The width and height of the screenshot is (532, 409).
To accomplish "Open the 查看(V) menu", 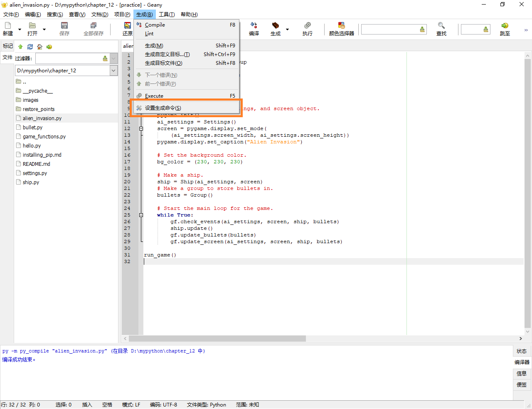I will coord(77,15).
